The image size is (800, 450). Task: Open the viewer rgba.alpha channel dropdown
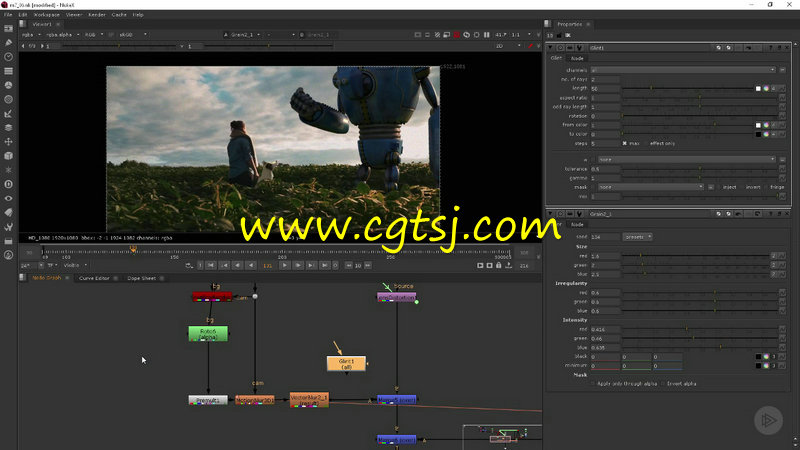tap(63, 35)
